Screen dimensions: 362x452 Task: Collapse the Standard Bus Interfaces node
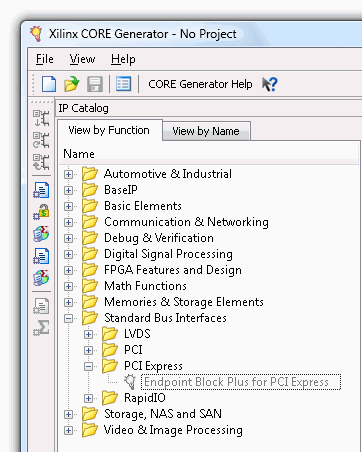point(68,318)
